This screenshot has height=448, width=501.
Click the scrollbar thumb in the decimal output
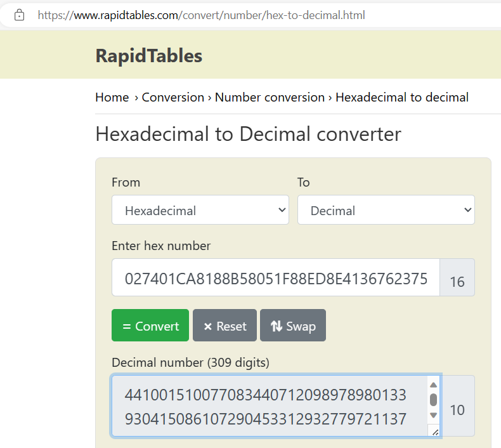pyautogui.click(x=433, y=400)
